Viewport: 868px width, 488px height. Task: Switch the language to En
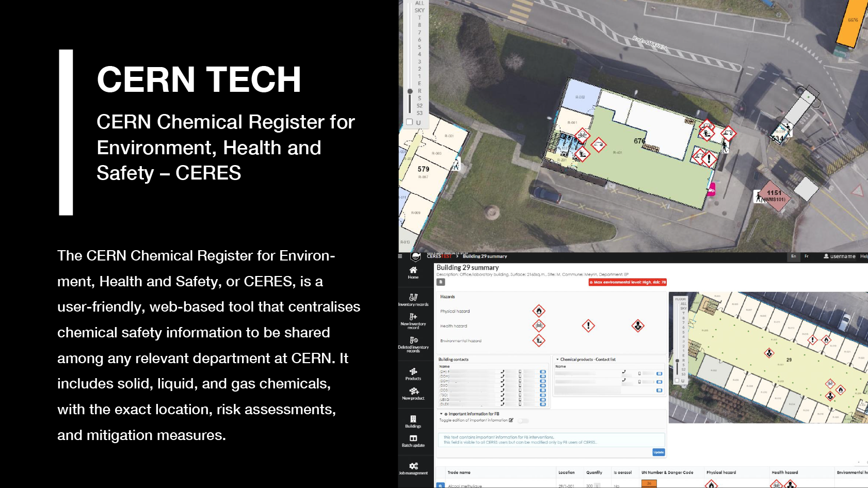pos(794,256)
